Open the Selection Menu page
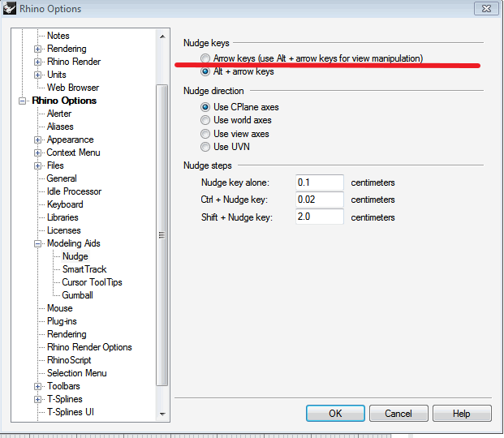 tap(77, 373)
